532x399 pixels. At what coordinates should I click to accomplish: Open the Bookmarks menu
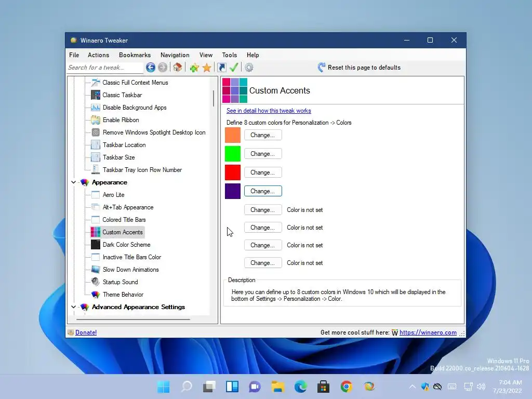coord(135,55)
